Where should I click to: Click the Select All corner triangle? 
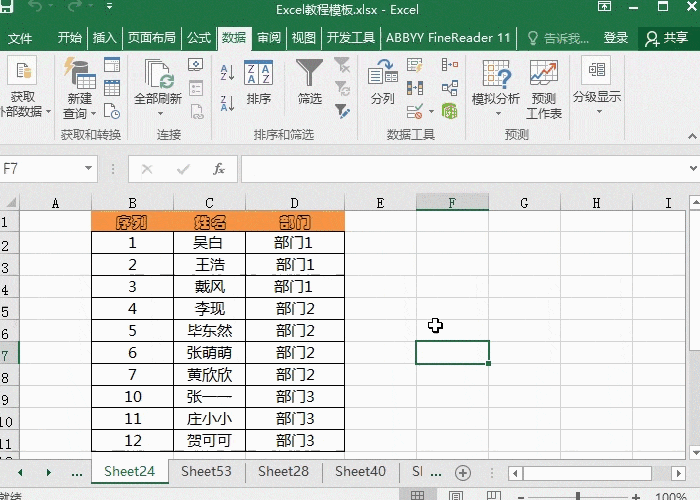[10, 203]
